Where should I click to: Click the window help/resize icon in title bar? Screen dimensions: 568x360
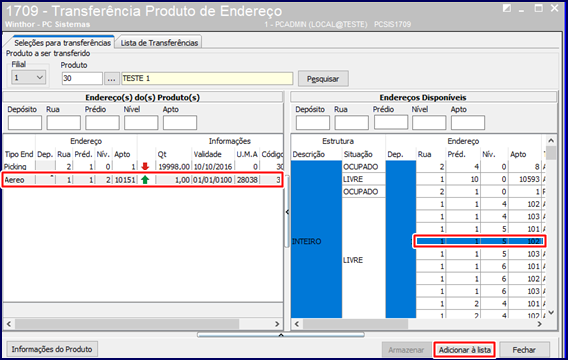pos(507,8)
